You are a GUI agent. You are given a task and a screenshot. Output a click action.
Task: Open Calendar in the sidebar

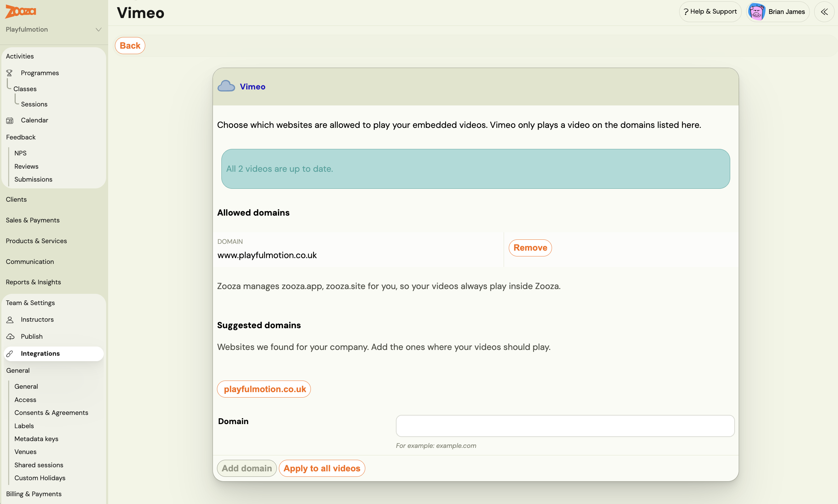(x=34, y=120)
